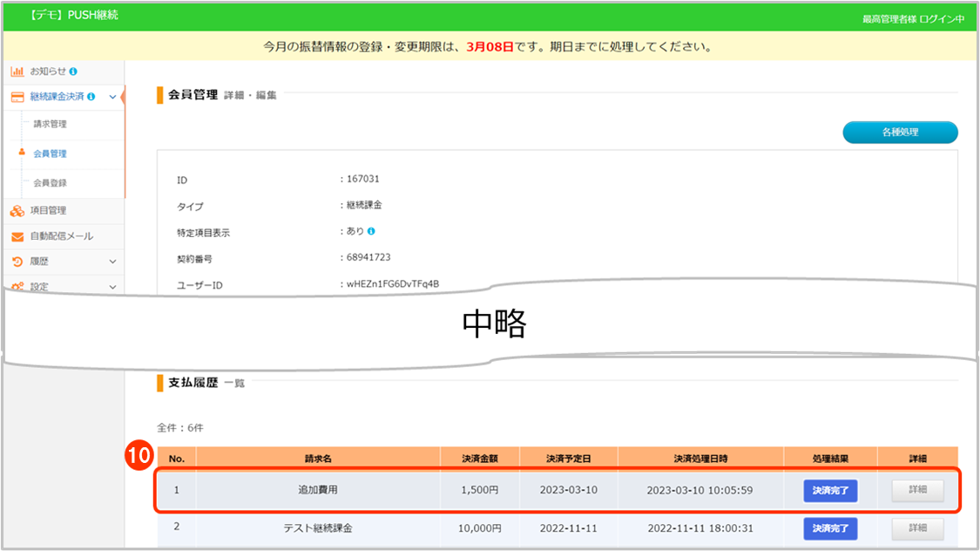Click the お知らせ chart icon in sidebar

(17, 71)
